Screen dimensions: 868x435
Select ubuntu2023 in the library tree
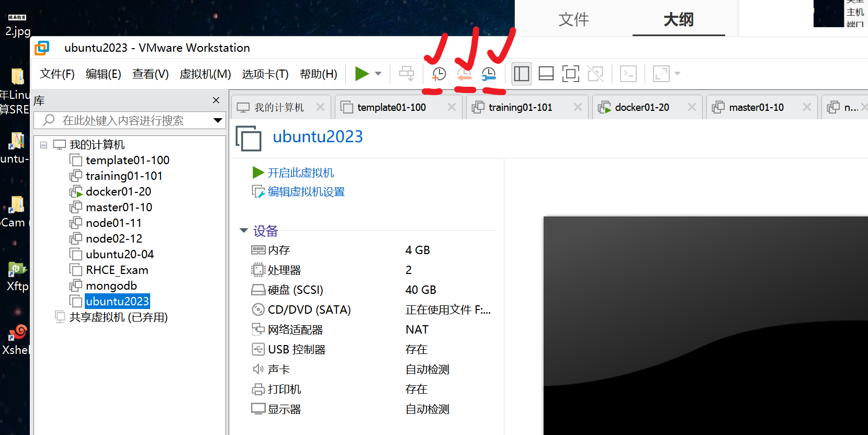pyautogui.click(x=117, y=302)
